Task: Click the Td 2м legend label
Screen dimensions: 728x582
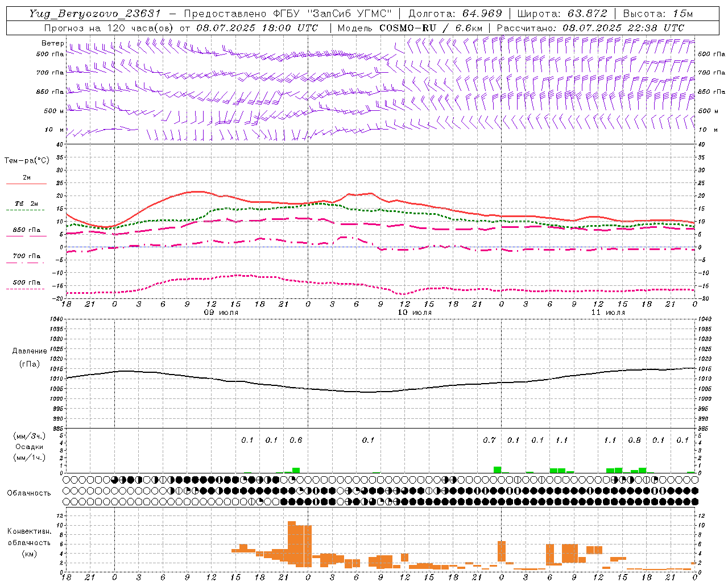Action: tap(27, 203)
